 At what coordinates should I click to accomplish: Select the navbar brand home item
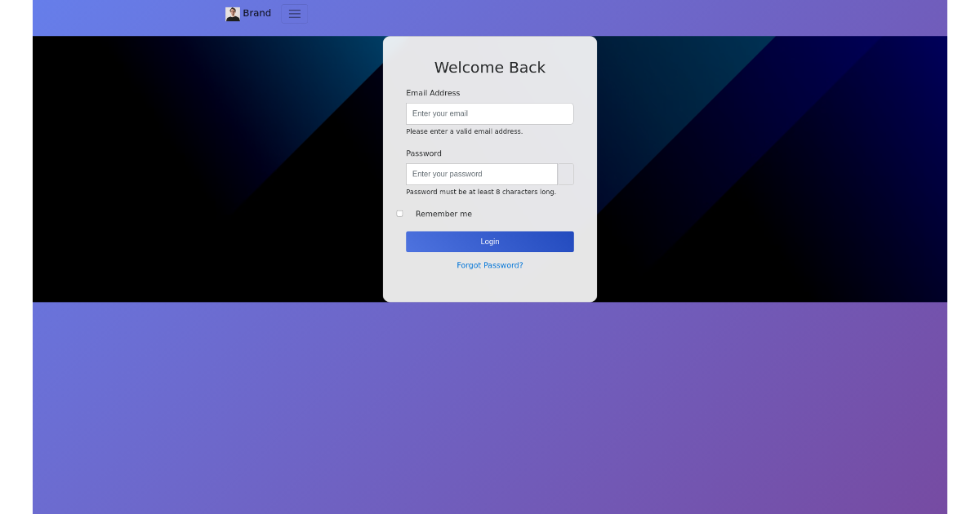(x=248, y=13)
